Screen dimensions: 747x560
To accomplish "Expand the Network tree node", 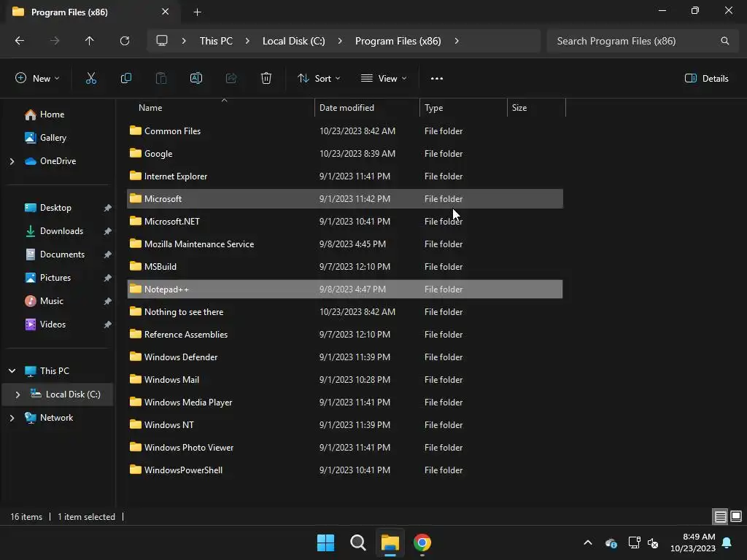I will click(x=12, y=418).
